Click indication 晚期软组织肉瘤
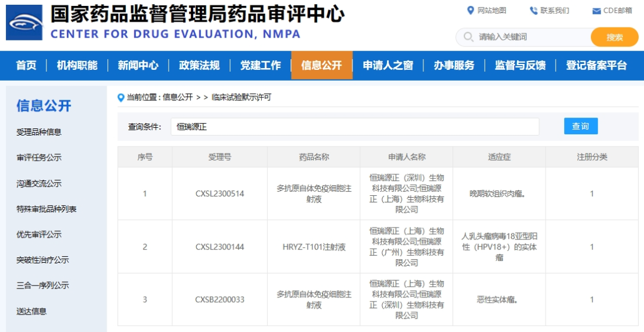The image size is (644, 332). pos(499,193)
